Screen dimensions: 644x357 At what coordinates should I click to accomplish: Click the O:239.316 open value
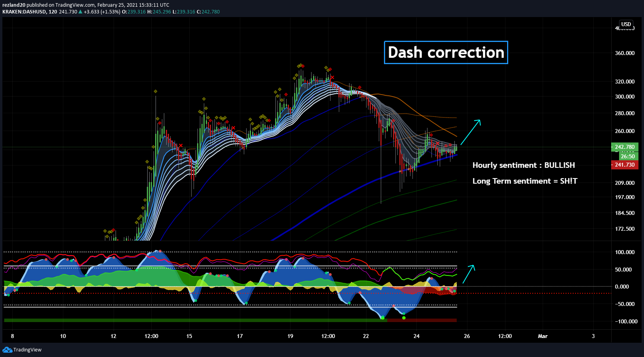tap(133, 12)
